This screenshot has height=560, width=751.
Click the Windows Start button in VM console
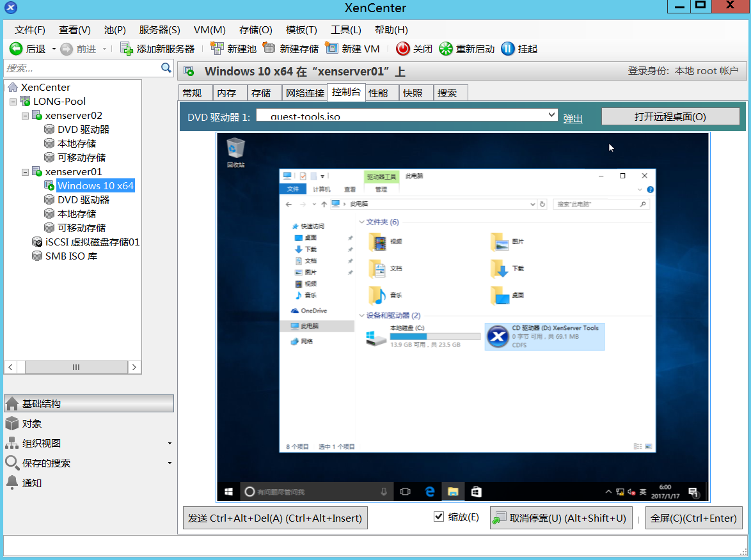228,492
